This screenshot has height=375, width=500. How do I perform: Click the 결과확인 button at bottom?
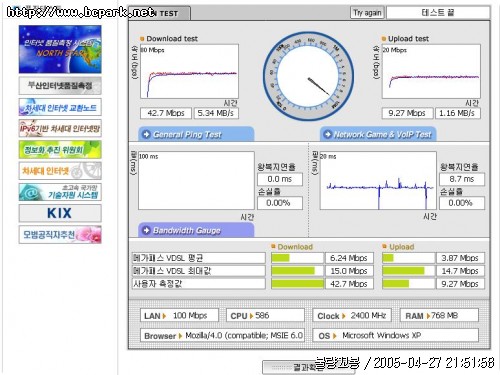click(x=293, y=367)
